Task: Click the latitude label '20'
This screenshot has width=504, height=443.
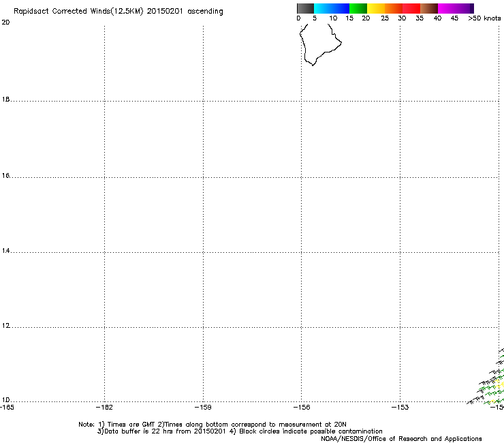Action: [5, 22]
